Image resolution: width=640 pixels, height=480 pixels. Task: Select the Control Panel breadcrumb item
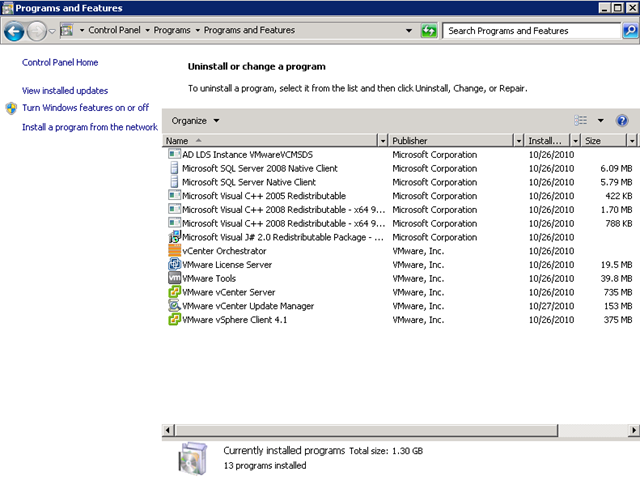click(116, 31)
